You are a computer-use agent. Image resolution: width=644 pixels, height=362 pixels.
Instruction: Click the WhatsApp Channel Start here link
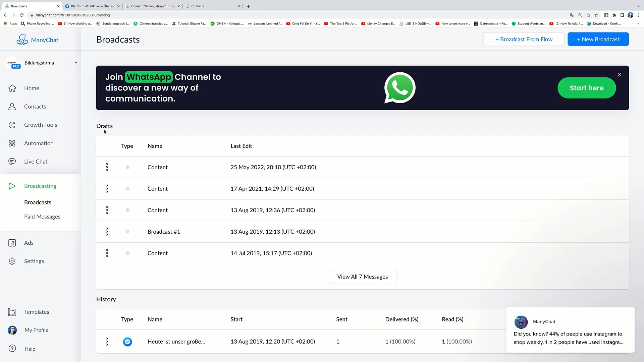587,88
